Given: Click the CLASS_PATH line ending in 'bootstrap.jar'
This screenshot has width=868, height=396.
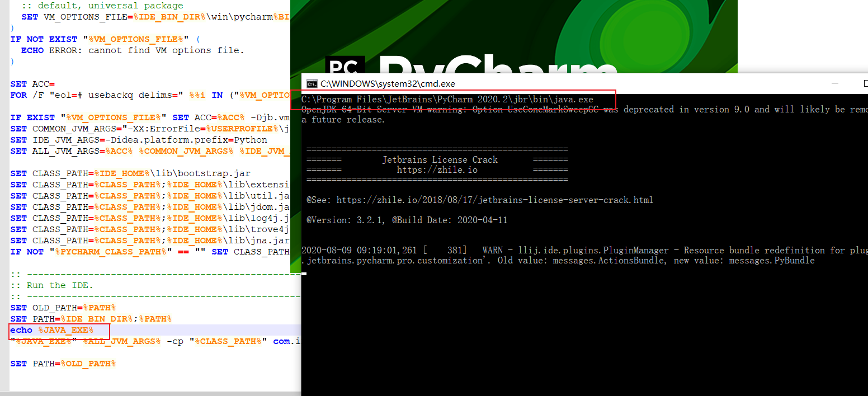Looking at the screenshot, I should 130,173.
